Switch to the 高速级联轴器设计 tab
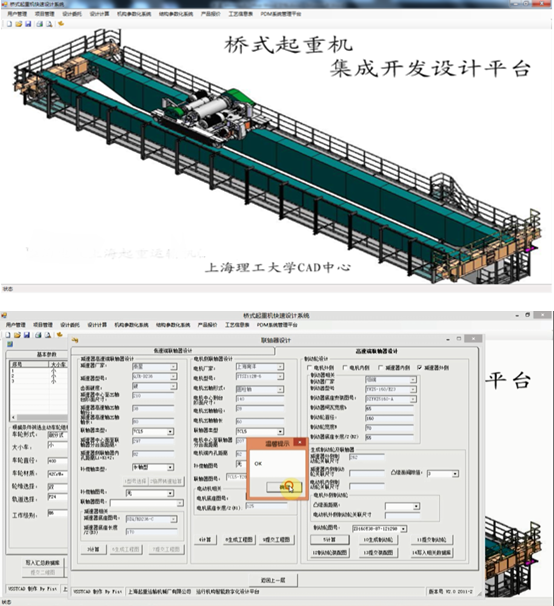This screenshot has width=554, height=606. (376, 351)
